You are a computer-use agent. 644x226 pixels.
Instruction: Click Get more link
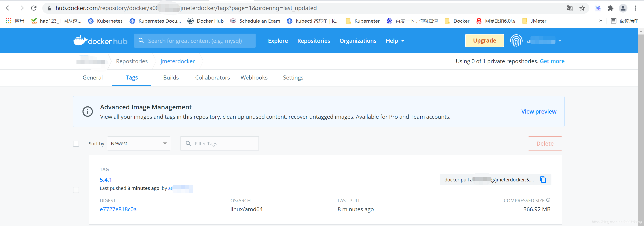(552, 61)
